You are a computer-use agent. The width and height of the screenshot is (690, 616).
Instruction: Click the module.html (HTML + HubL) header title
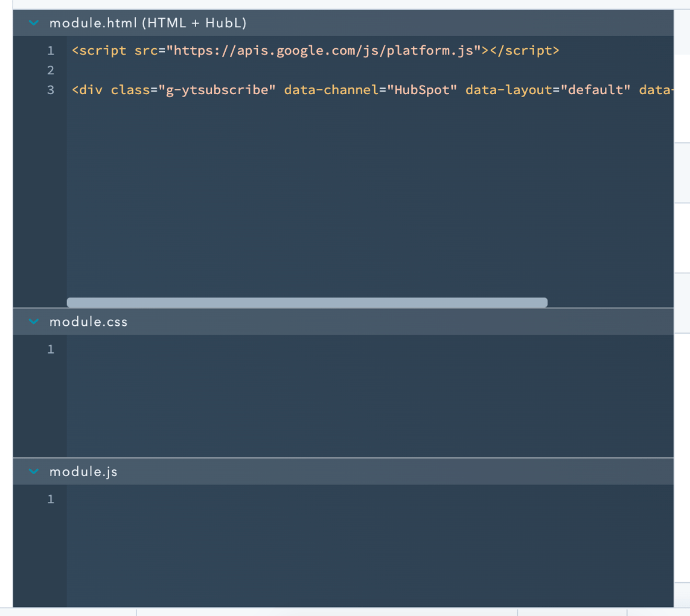click(148, 23)
